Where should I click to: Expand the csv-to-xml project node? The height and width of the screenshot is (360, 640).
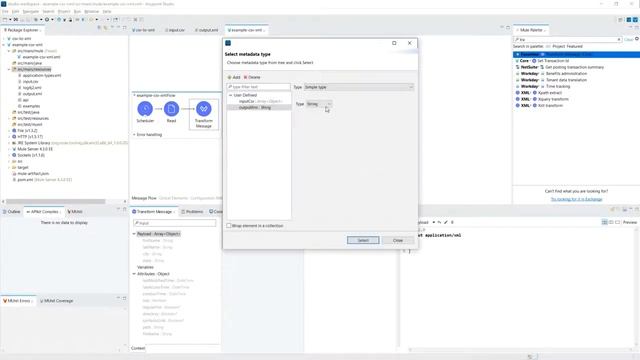(x=4, y=39)
